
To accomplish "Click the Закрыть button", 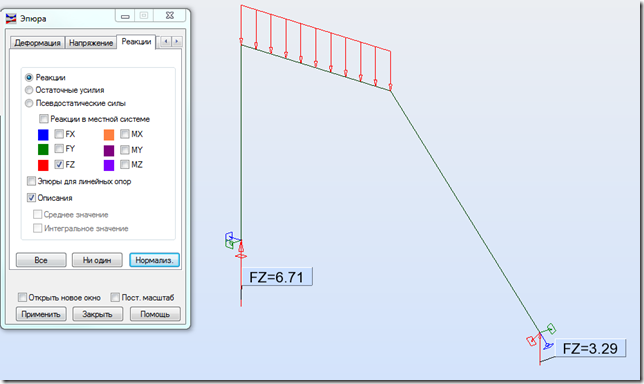I will [x=98, y=314].
